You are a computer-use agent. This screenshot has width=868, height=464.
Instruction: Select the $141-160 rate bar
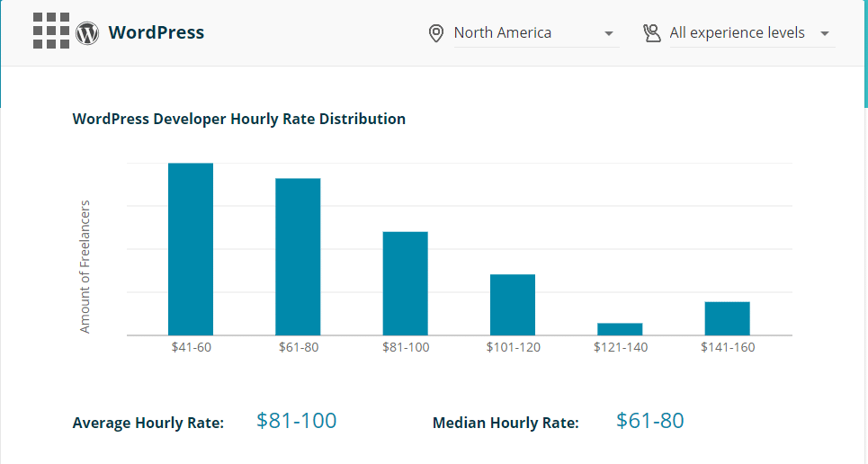pyautogui.click(x=727, y=318)
